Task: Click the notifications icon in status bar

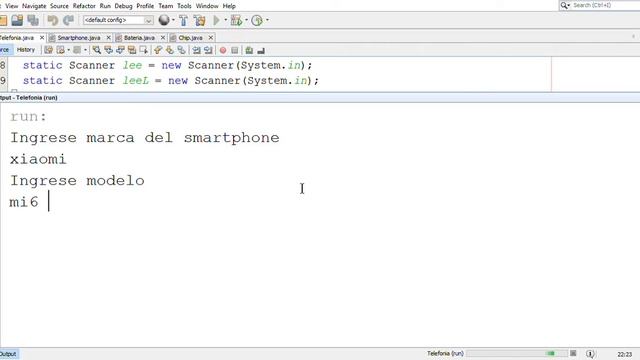Action: [590, 354]
